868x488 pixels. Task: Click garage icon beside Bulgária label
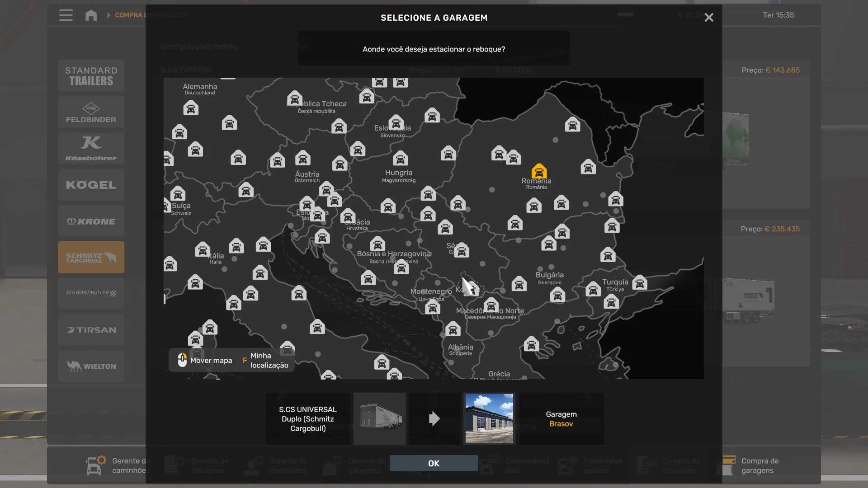click(519, 284)
